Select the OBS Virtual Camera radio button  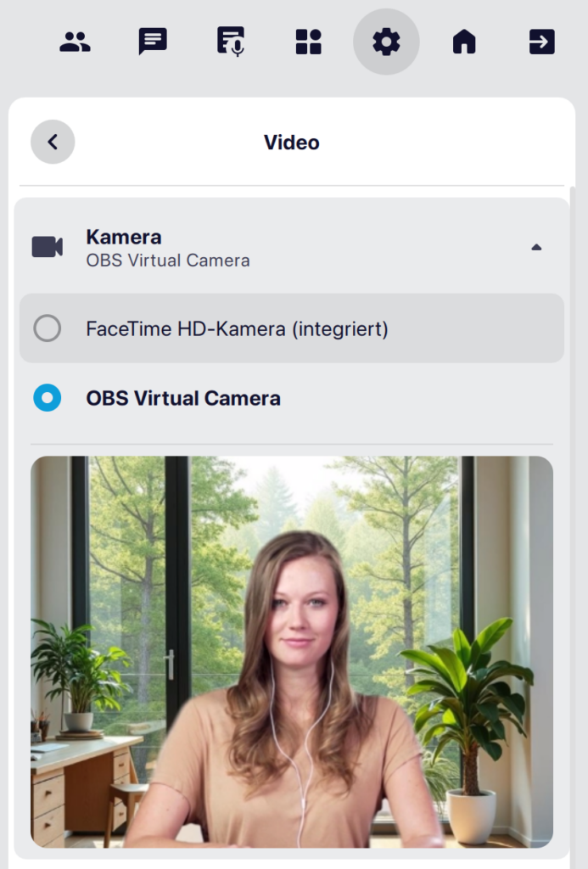click(48, 398)
